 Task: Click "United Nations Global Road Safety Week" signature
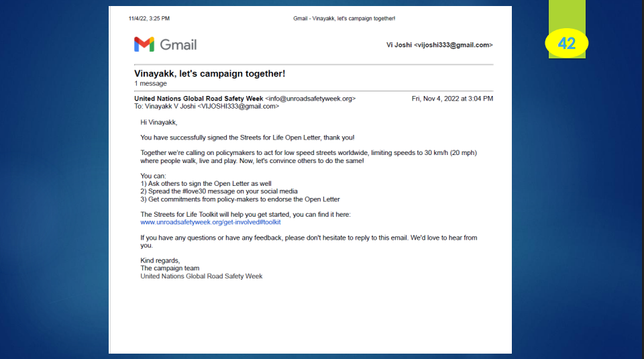[x=201, y=276]
